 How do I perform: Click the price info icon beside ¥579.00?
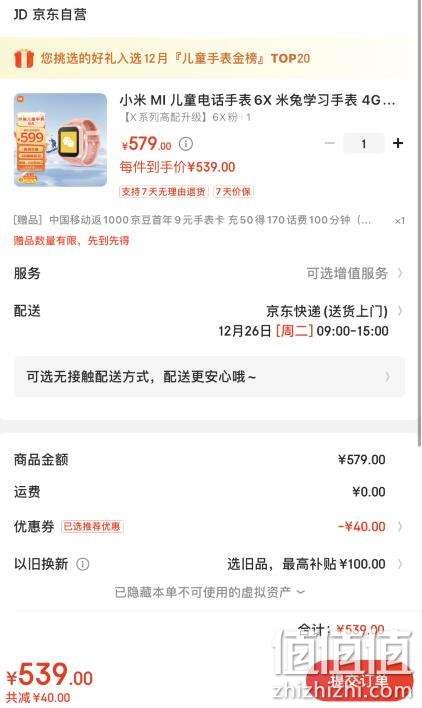(x=186, y=144)
